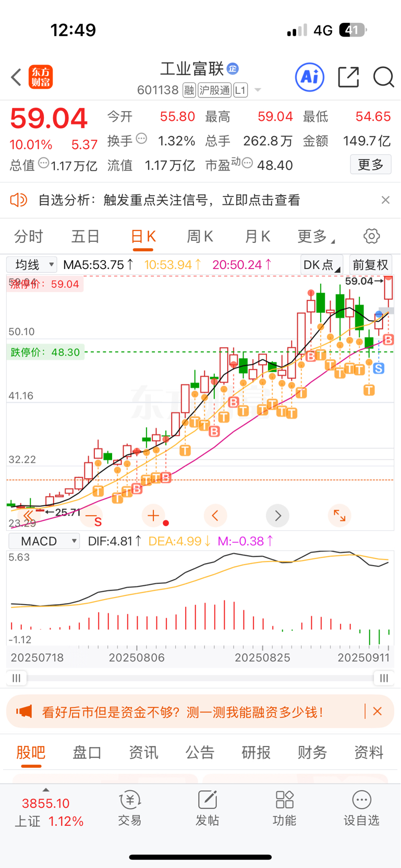
Task: Open the search magnifier icon
Action: (x=383, y=77)
